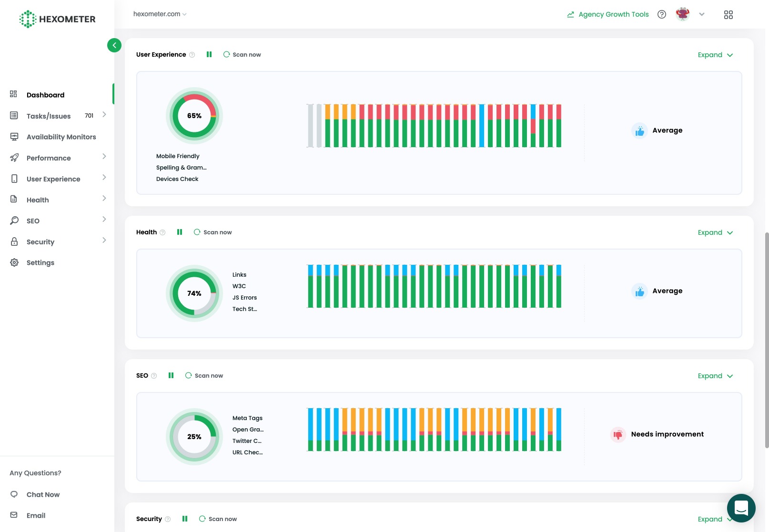This screenshot has height=532, width=769.
Task: Click the help question mark icon
Action: pos(661,14)
